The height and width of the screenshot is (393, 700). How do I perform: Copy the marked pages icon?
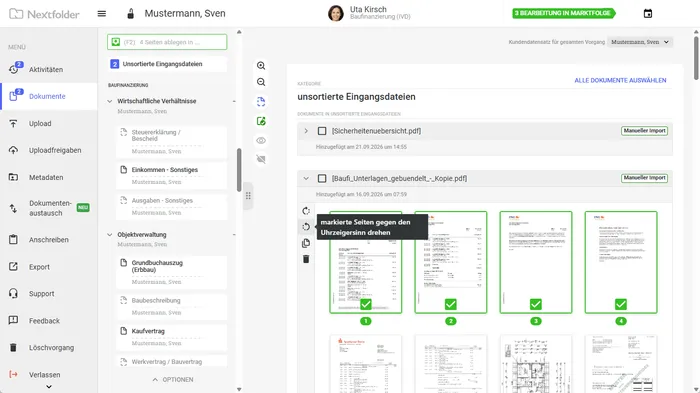point(306,243)
